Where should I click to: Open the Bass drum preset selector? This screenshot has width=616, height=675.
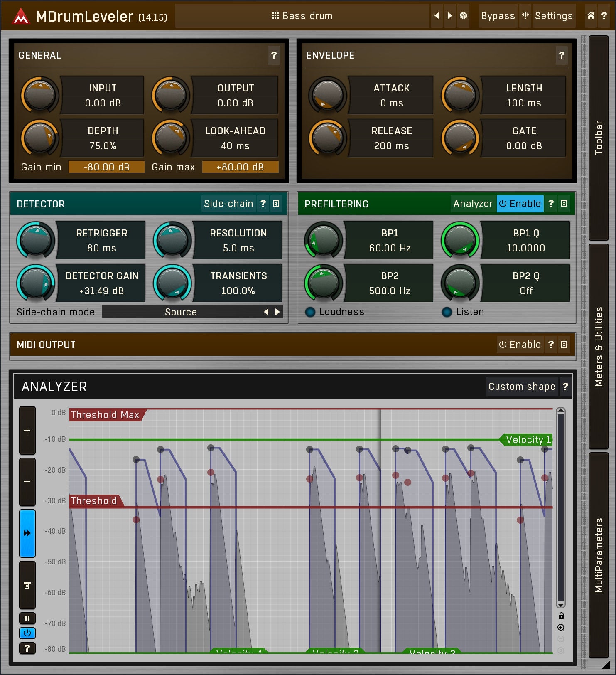[302, 16]
